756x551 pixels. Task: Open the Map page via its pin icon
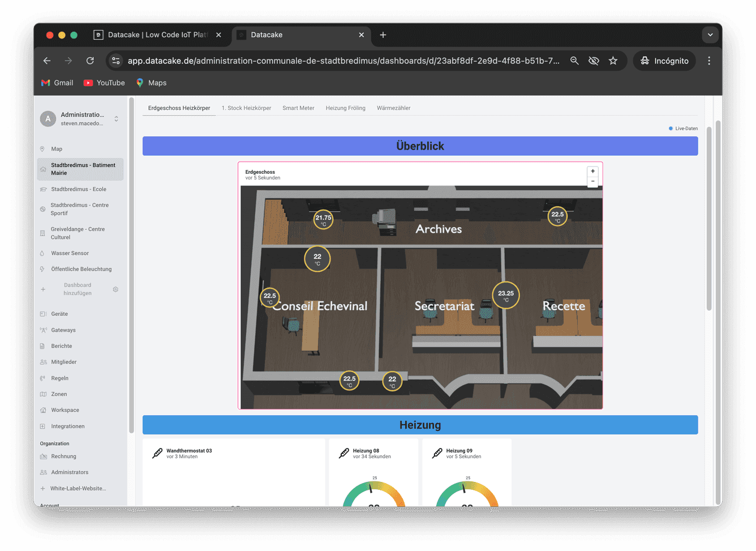(42, 149)
